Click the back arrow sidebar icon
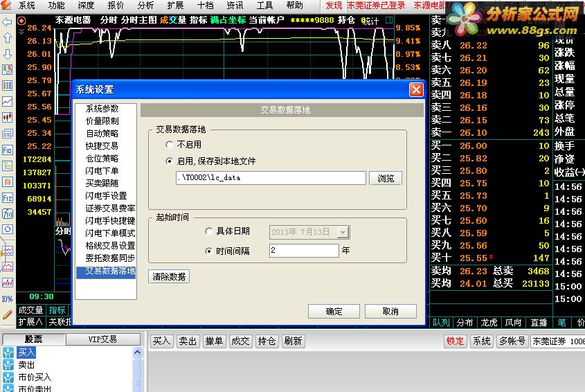585x392 pixels. [7, 22]
